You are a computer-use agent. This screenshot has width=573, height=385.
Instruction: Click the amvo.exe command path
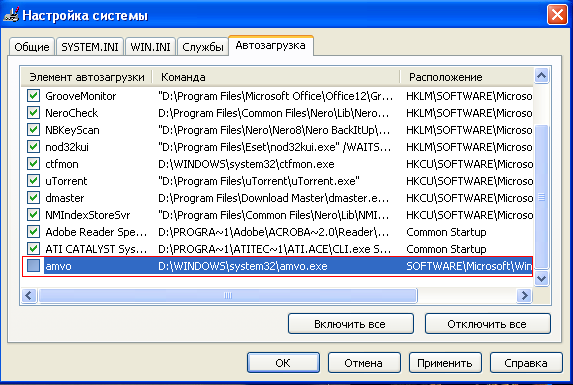pyautogui.click(x=243, y=266)
